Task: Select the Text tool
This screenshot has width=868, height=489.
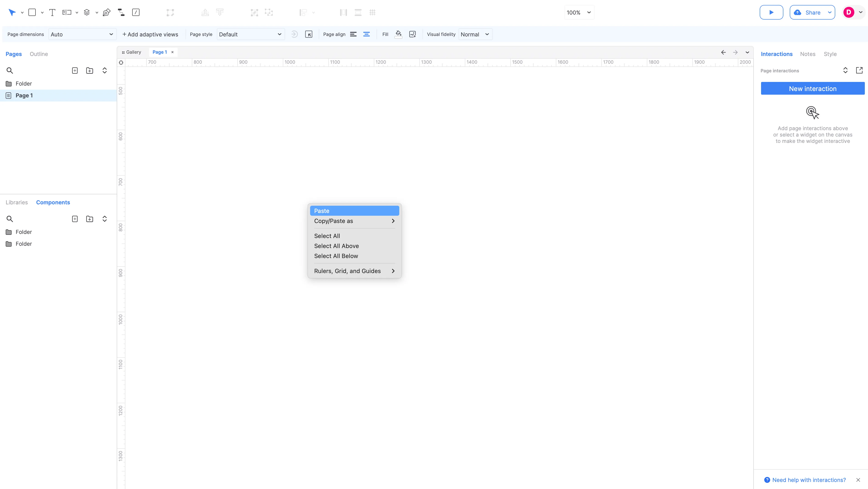Action: tap(52, 13)
